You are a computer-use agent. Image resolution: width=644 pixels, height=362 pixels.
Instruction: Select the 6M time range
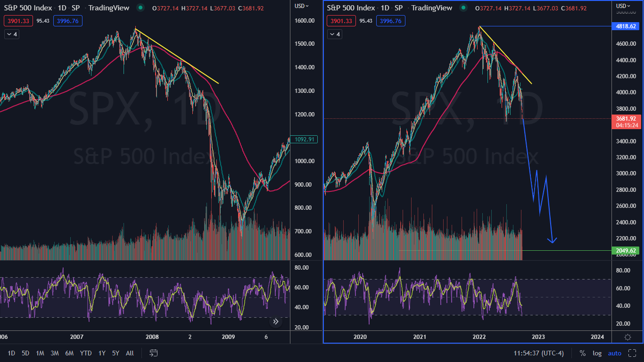click(x=69, y=353)
